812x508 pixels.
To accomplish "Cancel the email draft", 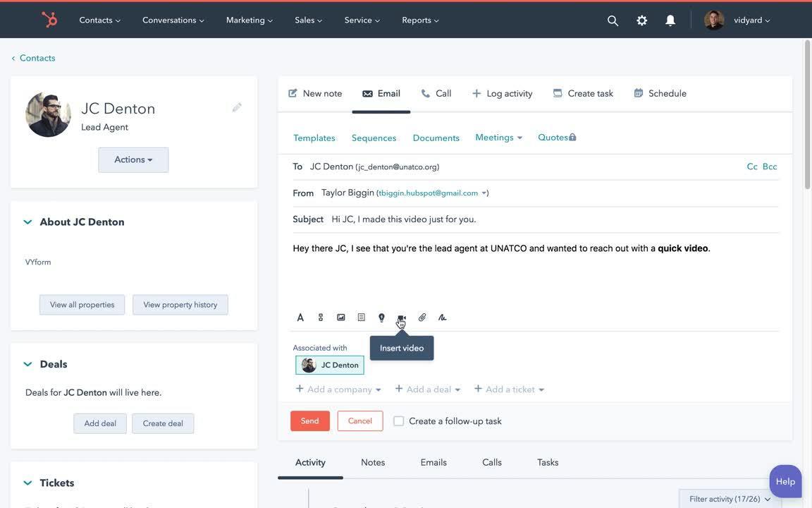I will tap(360, 421).
